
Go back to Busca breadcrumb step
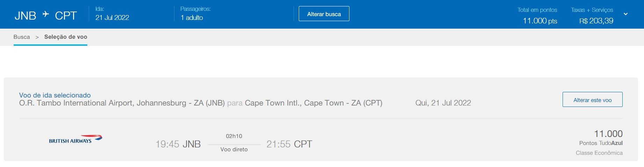tap(22, 37)
